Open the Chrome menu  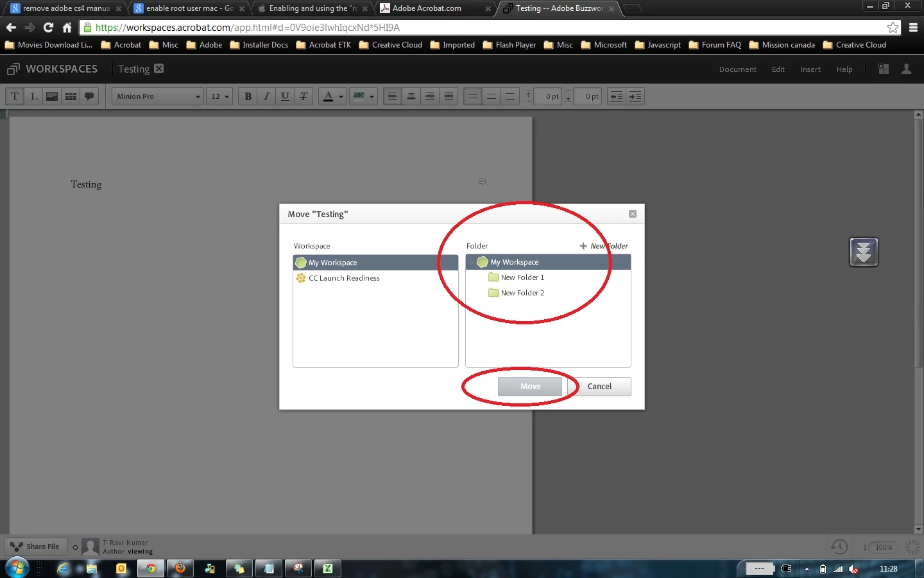[x=913, y=28]
